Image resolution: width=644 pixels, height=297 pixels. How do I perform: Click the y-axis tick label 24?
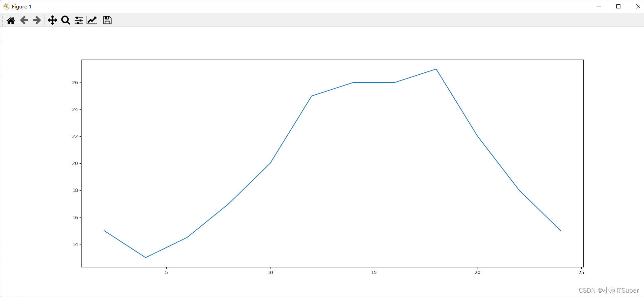point(75,109)
